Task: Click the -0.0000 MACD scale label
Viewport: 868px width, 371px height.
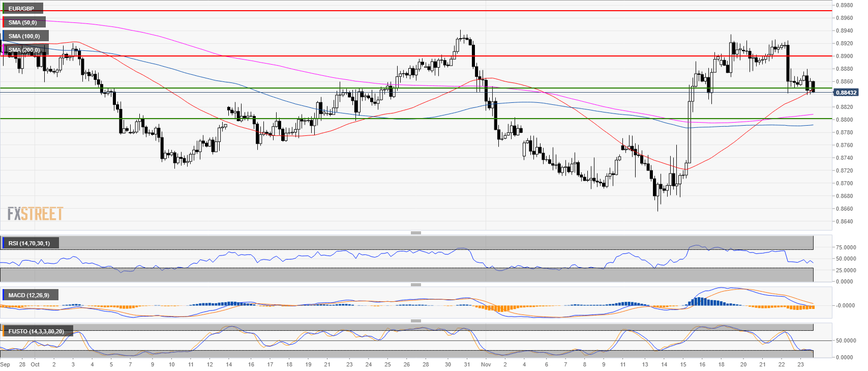Action: tap(846, 305)
